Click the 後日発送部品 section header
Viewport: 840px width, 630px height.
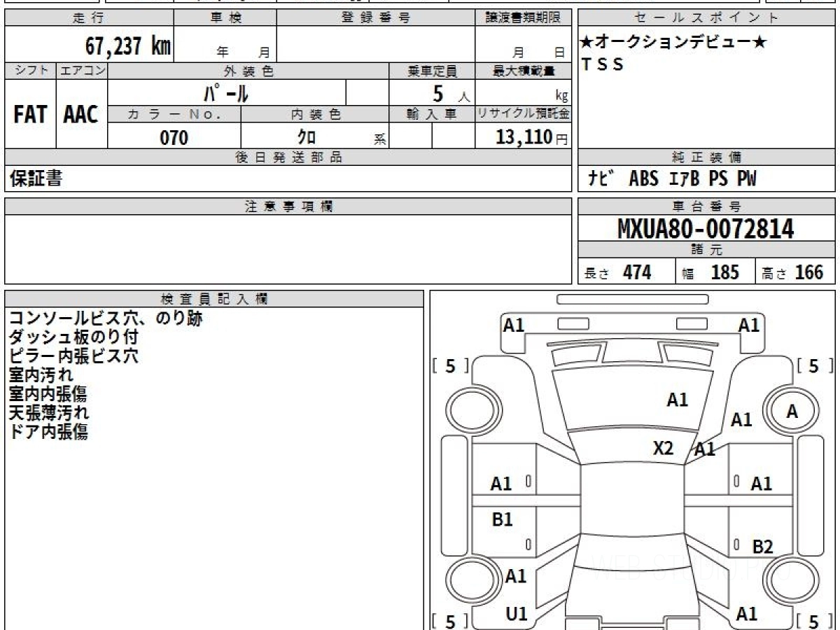[x=288, y=157]
